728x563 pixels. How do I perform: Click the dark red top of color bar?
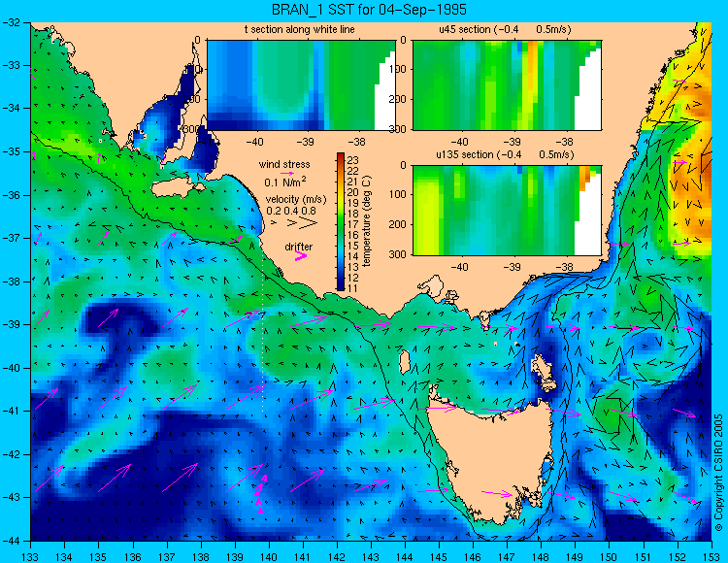coord(341,156)
